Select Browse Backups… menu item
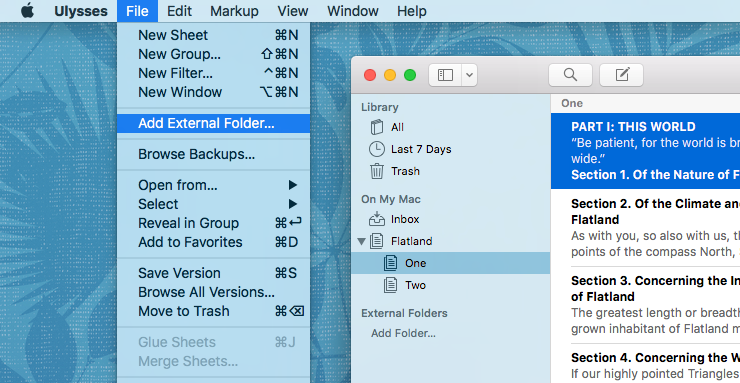Screen dimensions: 740x383 pyautogui.click(x=213, y=154)
